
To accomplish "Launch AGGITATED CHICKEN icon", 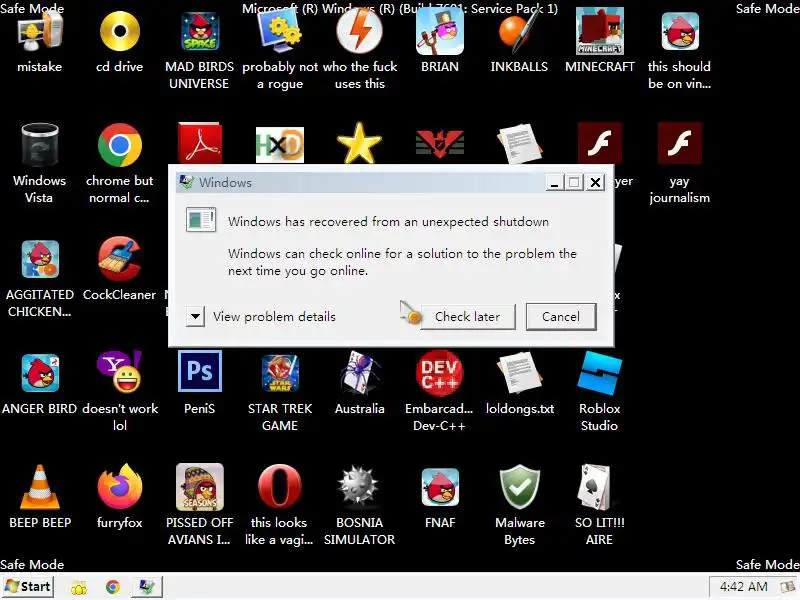I will (x=39, y=259).
